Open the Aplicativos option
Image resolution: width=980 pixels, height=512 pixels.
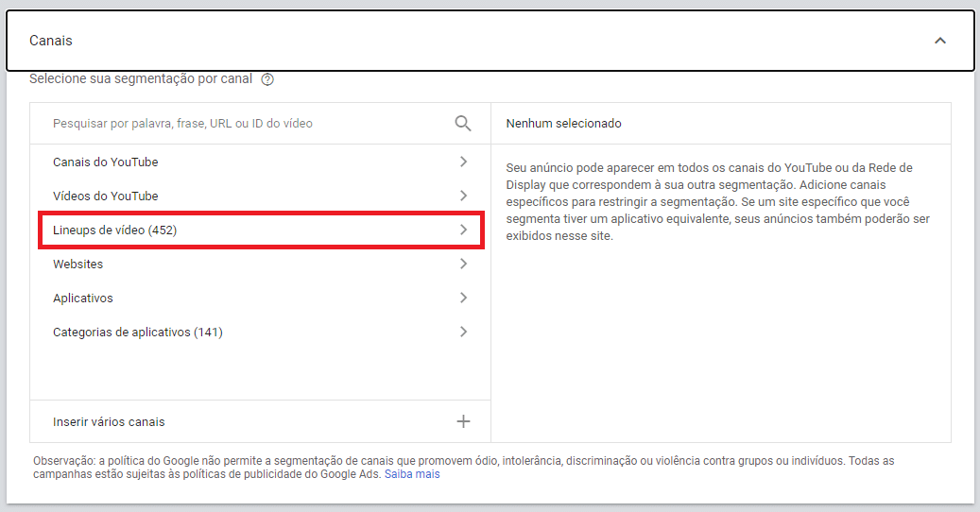click(83, 299)
